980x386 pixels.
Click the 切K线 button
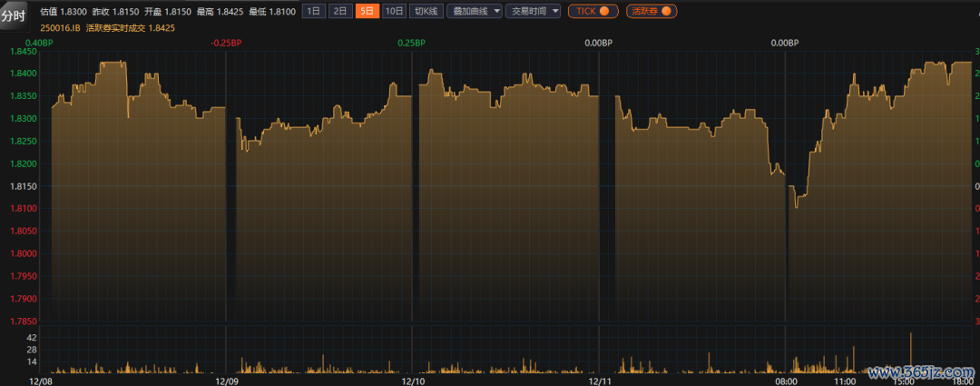click(x=425, y=11)
